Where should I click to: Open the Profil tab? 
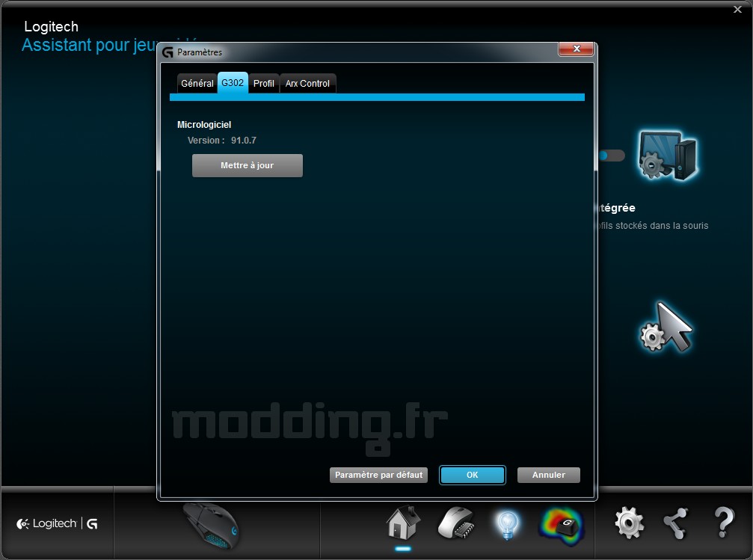coord(264,84)
